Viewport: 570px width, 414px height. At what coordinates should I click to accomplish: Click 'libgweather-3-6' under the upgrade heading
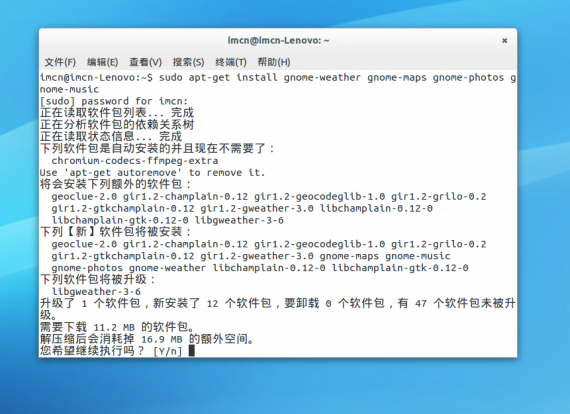96,292
